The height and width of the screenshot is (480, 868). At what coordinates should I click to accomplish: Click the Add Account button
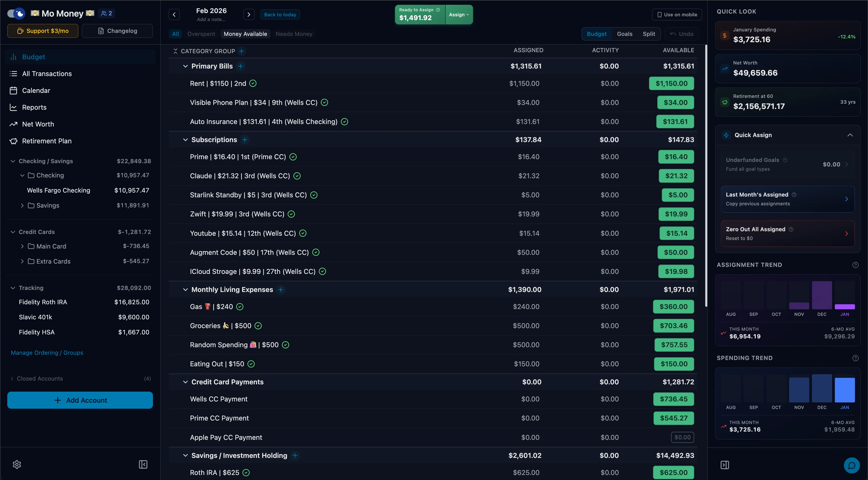pyautogui.click(x=80, y=400)
